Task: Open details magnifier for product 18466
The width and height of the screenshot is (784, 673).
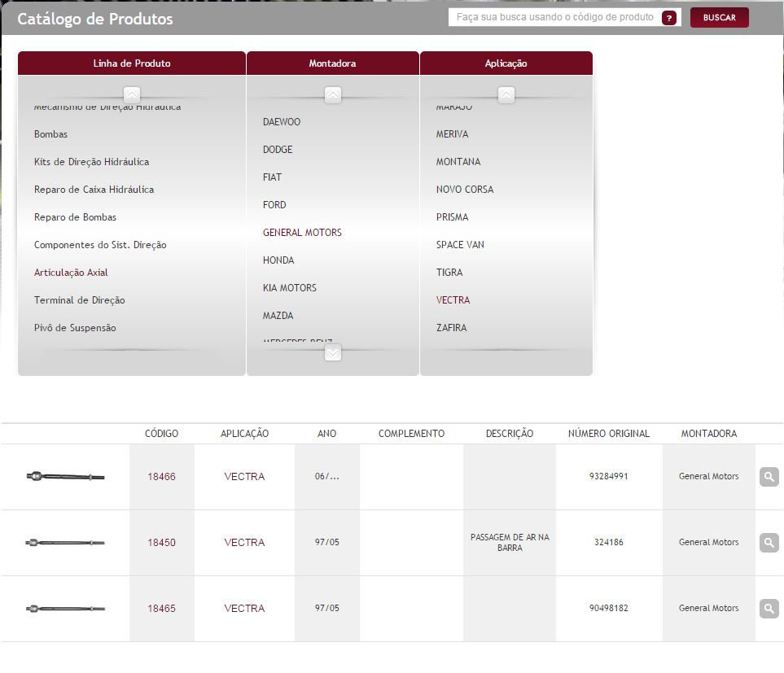Action: [769, 477]
